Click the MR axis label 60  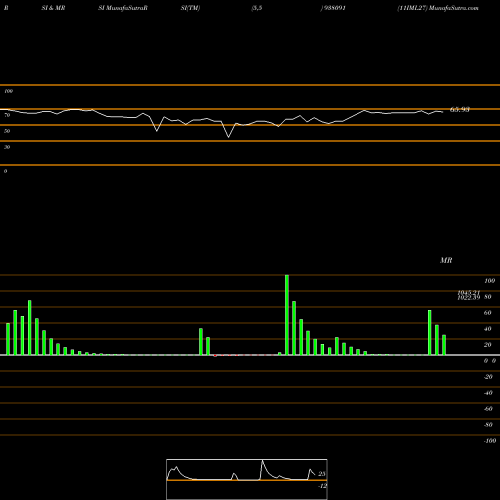(x=488, y=313)
